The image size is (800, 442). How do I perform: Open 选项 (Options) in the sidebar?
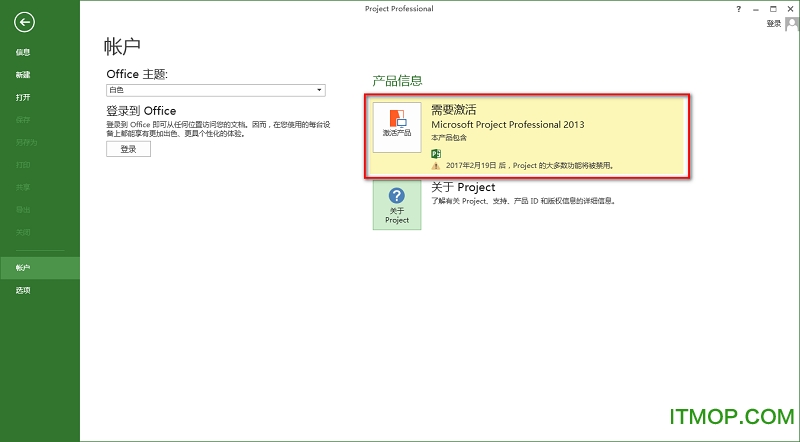click(23, 290)
